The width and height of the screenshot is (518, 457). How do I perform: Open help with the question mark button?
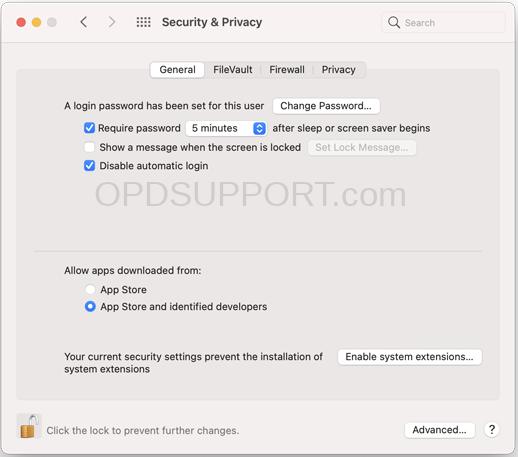492,430
